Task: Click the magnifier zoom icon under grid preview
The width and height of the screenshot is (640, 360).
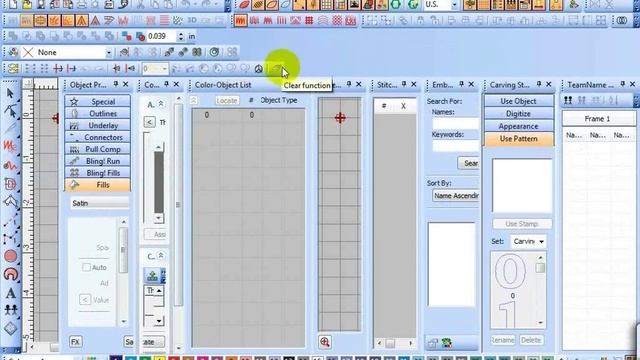Action: click(325, 342)
